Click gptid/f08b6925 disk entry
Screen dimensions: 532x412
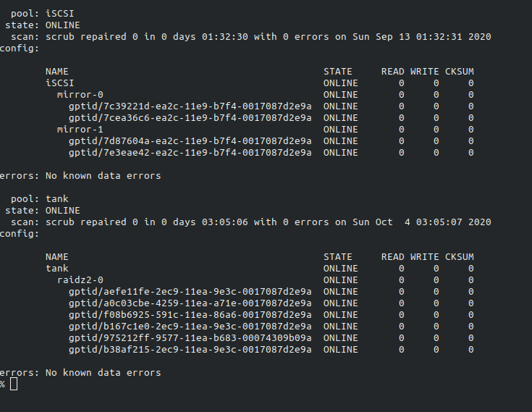click(190, 314)
